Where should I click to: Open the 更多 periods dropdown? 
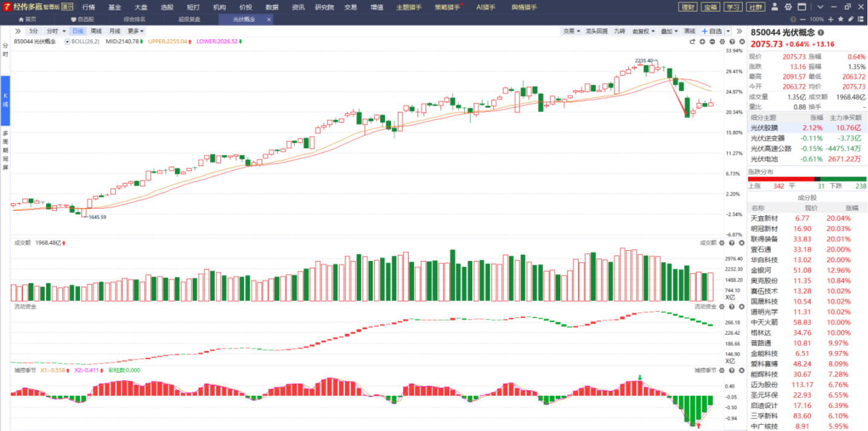(136, 31)
